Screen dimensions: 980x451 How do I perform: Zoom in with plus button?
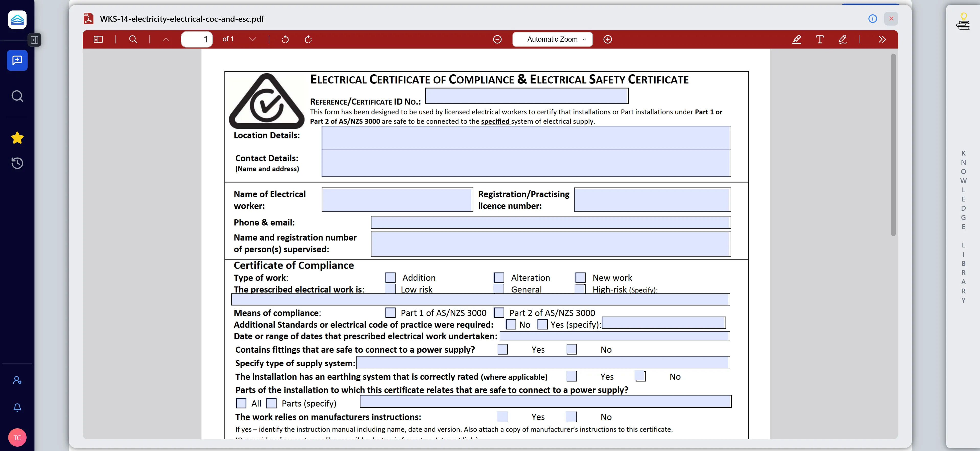[x=607, y=39]
